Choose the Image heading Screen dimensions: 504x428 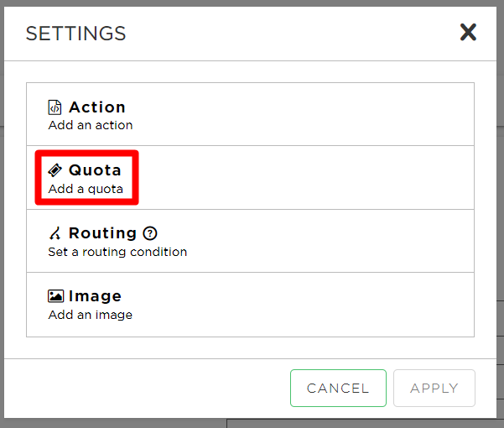95,296
